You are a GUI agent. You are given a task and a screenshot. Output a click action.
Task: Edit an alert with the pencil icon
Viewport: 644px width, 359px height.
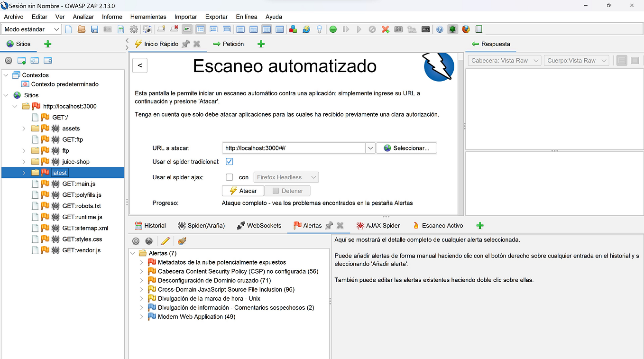[165, 241]
